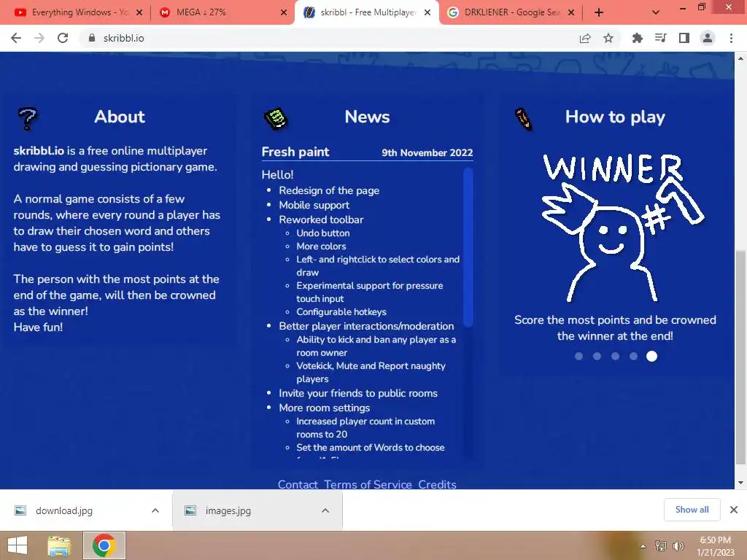
Task: Click the network icon in system tray
Action: point(661,545)
